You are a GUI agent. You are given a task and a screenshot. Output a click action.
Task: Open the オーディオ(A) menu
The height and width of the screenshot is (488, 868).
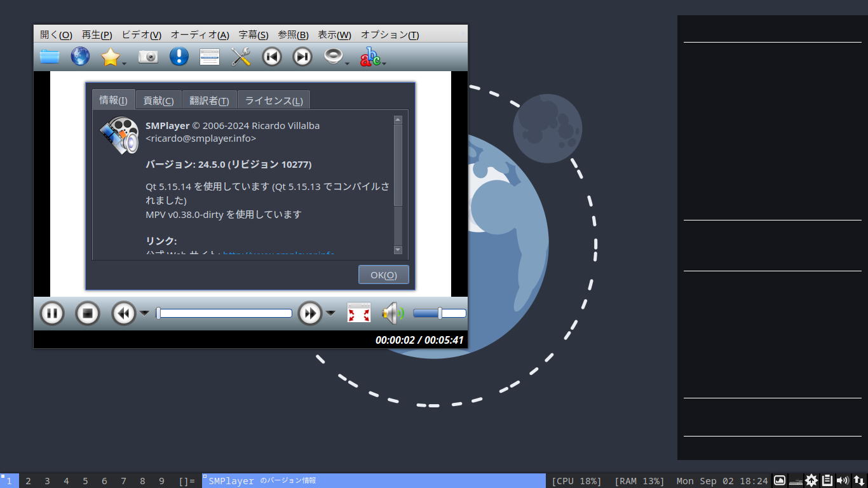tap(200, 35)
